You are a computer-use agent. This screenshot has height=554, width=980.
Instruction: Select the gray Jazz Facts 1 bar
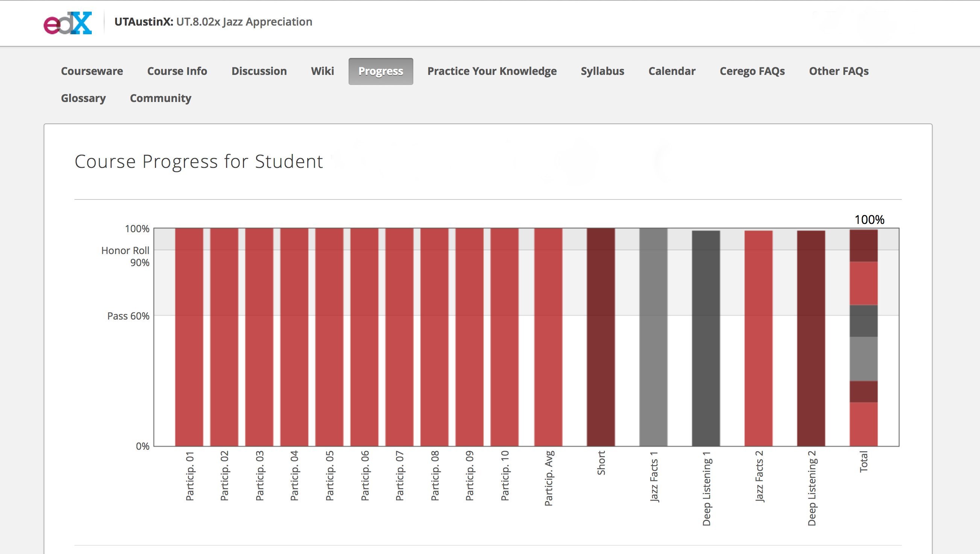[653, 337]
